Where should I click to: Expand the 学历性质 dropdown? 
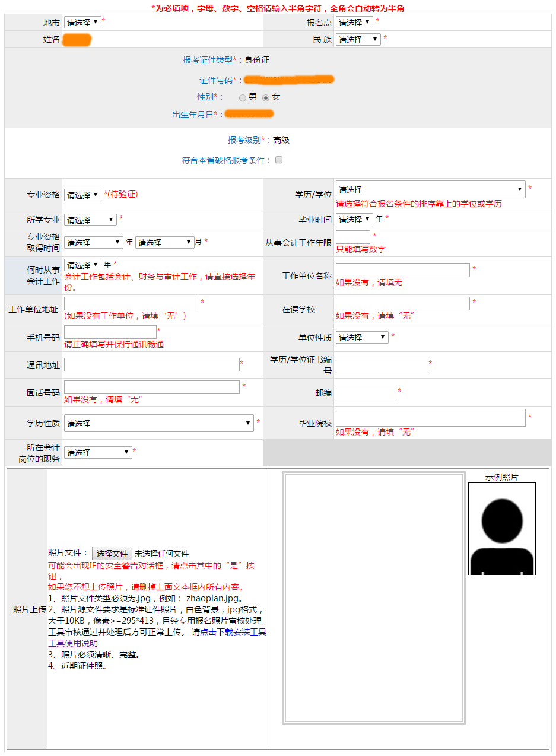pyautogui.click(x=158, y=424)
